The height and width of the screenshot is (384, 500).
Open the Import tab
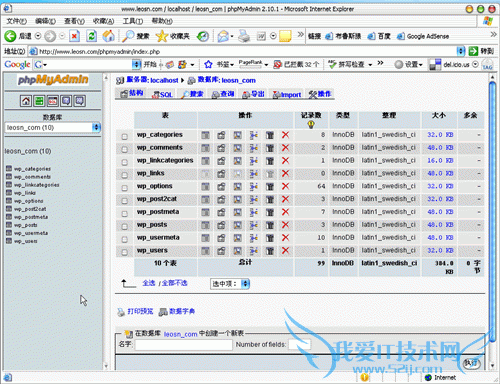pos(287,95)
